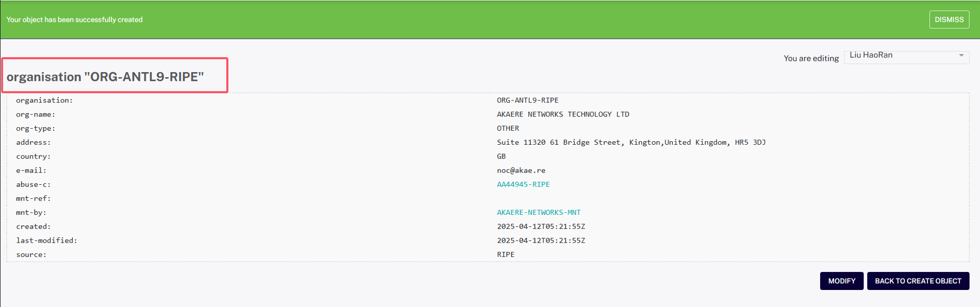980x307 pixels.
Task: Click the noc@akae.re e-mail value
Action: pos(521,170)
